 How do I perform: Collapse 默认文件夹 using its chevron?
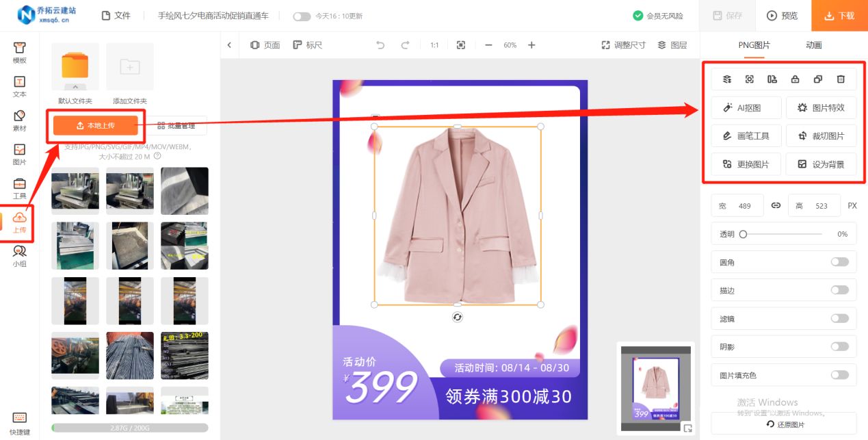[75, 88]
